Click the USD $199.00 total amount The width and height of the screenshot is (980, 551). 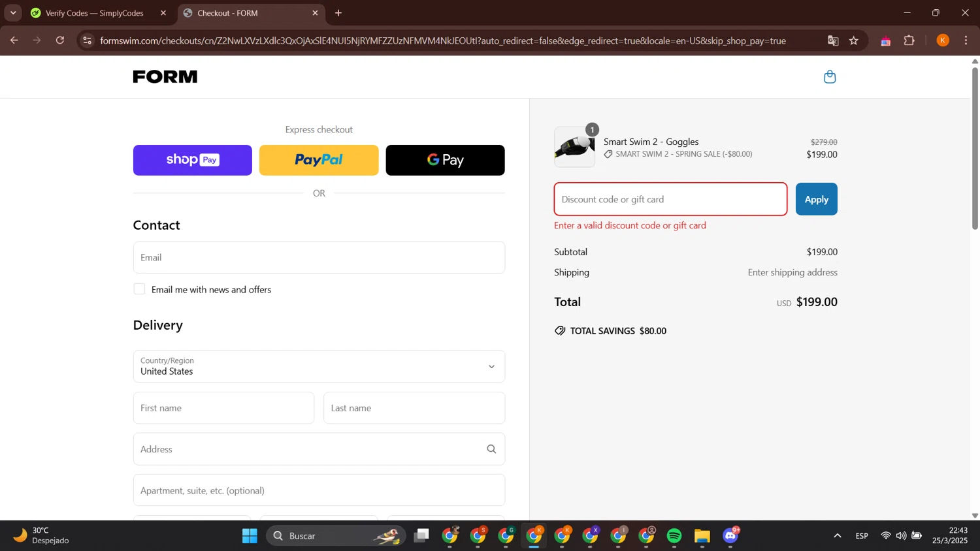click(807, 302)
